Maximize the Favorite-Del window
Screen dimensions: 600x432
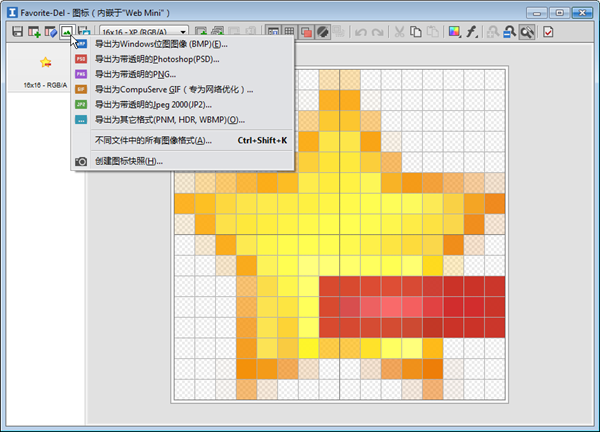click(x=559, y=13)
